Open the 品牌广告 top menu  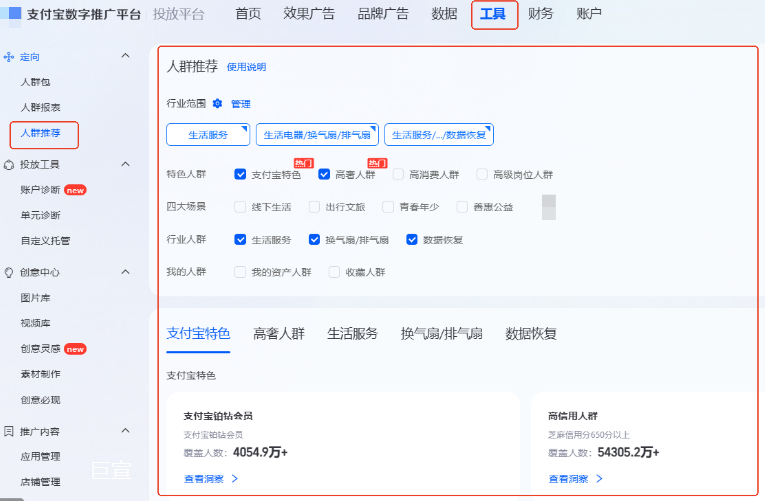383,14
